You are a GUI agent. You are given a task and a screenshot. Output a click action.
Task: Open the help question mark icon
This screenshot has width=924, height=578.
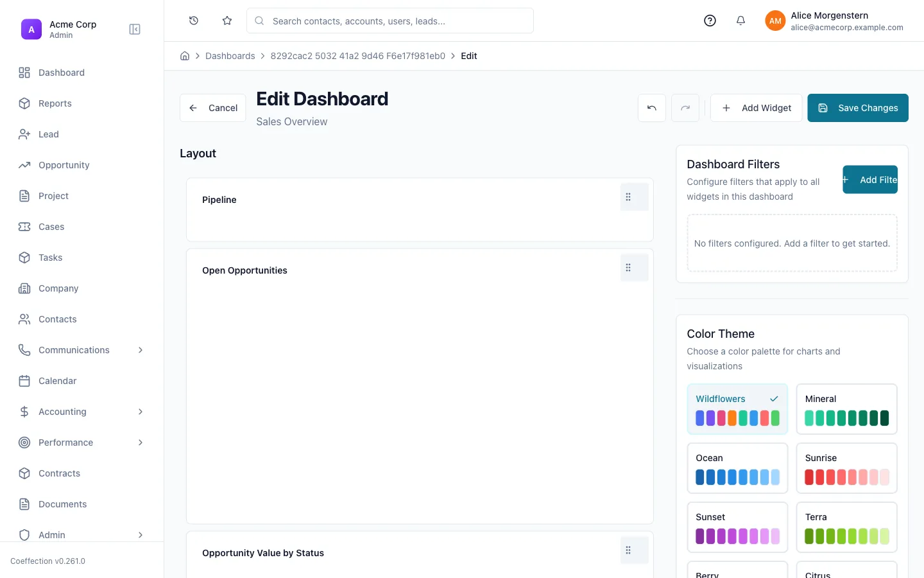(710, 21)
